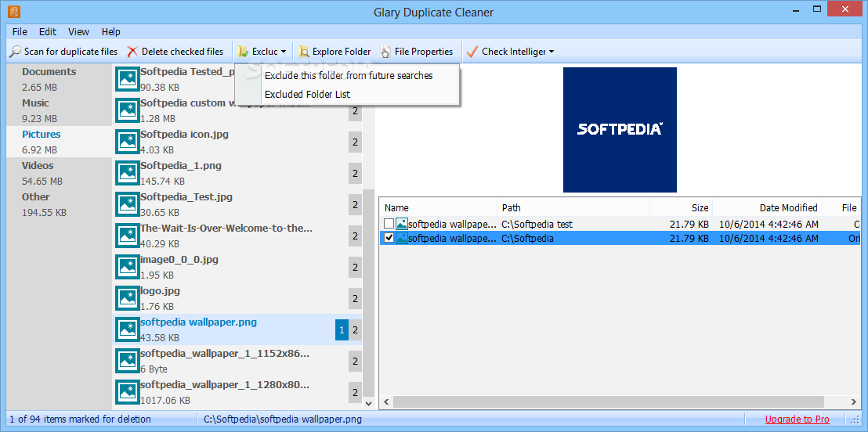This screenshot has height=432, width=868.
Task: Check the box for C:\Softpedia test file
Action: click(389, 224)
